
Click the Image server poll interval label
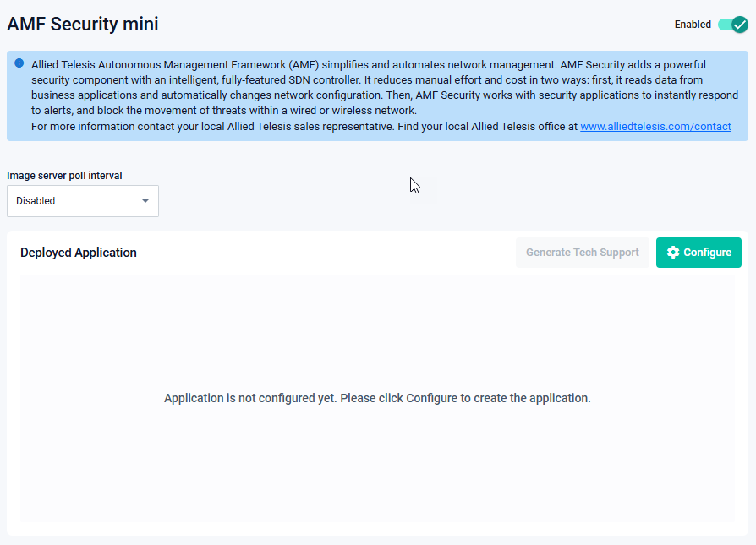[64, 176]
